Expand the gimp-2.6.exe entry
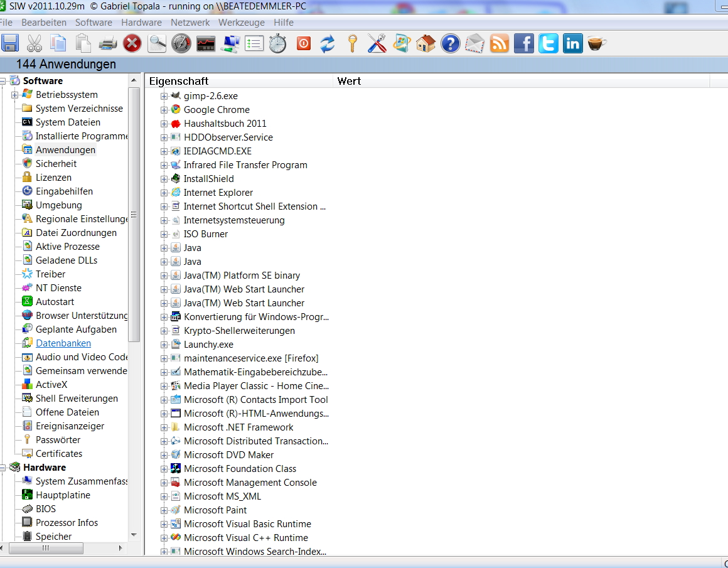Viewport: 728px width, 568px height. click(x=164, y=96)
